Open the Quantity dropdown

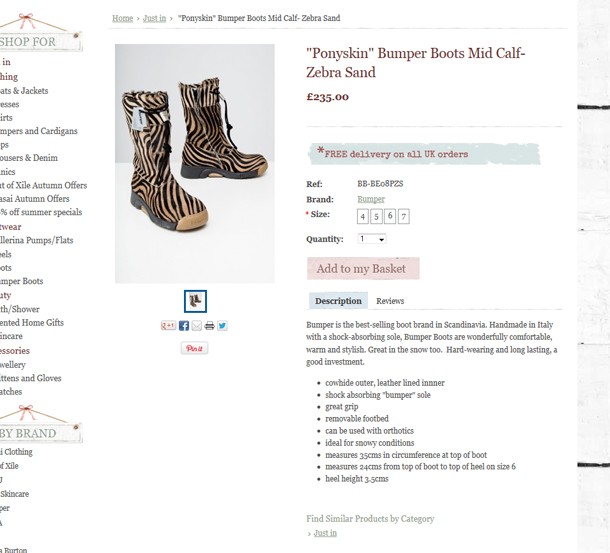(372, 239)
